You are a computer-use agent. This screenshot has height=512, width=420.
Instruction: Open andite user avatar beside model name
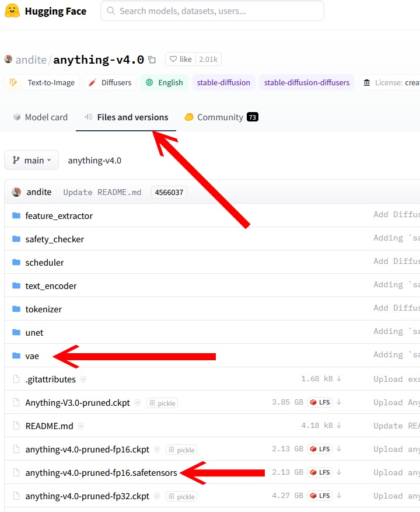tap(8, 59)
